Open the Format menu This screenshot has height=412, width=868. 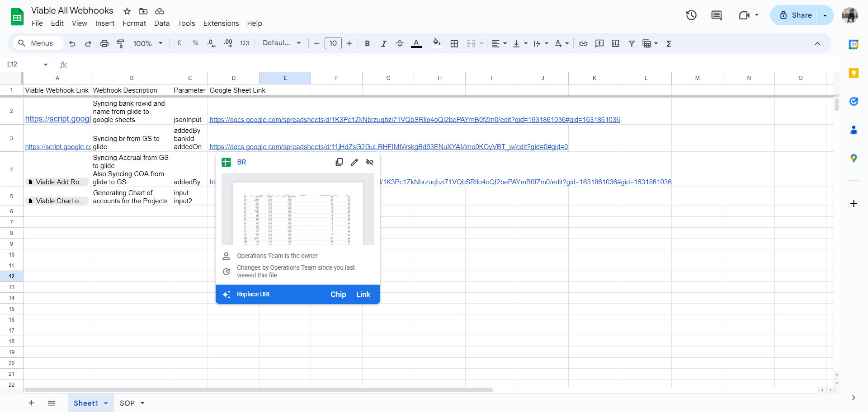point(134,23)
